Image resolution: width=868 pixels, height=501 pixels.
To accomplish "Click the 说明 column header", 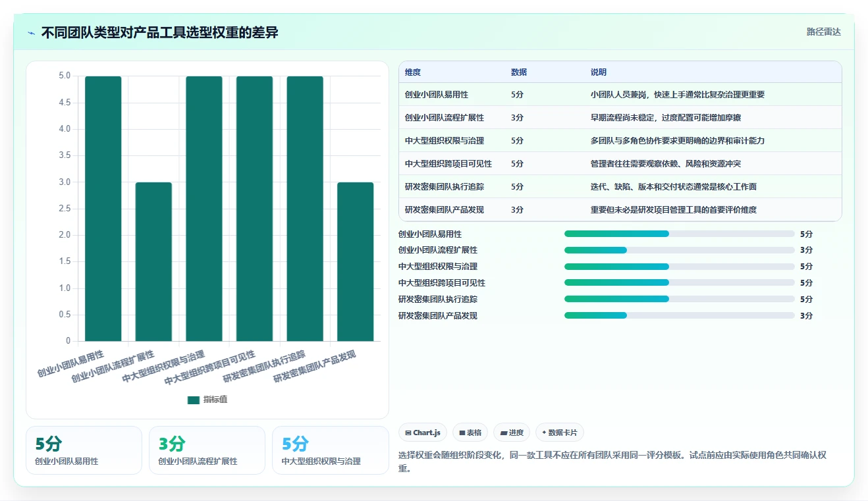I will (599, 72).
